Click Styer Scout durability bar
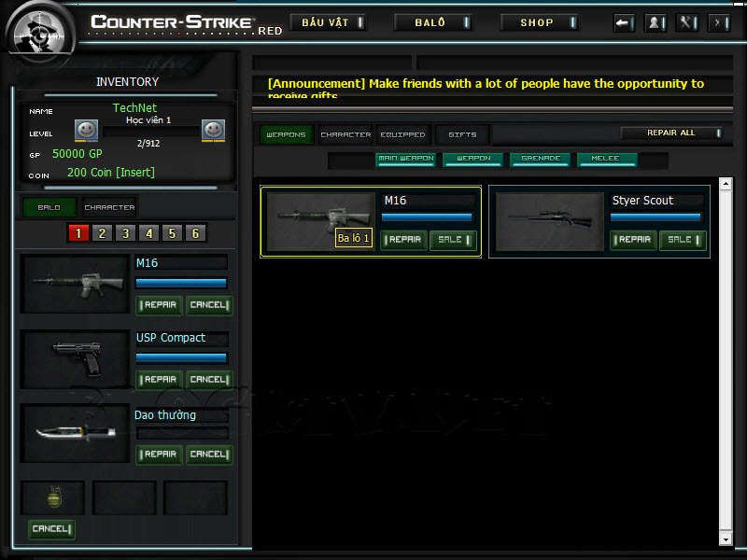Viewport: 747px width, 560px height. [655, 217]
